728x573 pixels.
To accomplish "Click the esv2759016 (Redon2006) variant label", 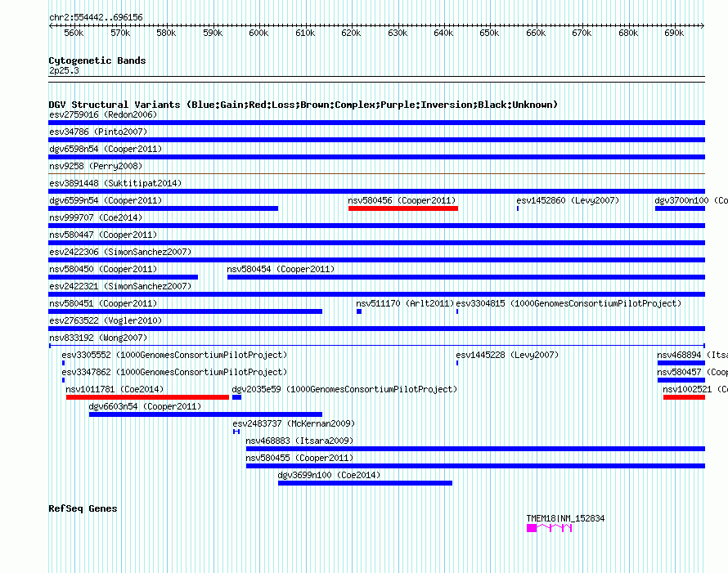I will 103,114.
